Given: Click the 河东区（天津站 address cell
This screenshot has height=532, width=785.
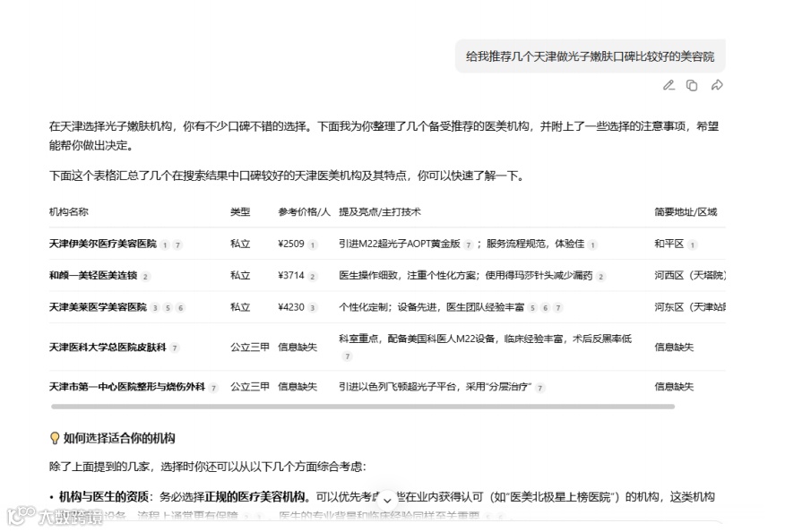Looking at the screenshot, I should tap(690, 307).
